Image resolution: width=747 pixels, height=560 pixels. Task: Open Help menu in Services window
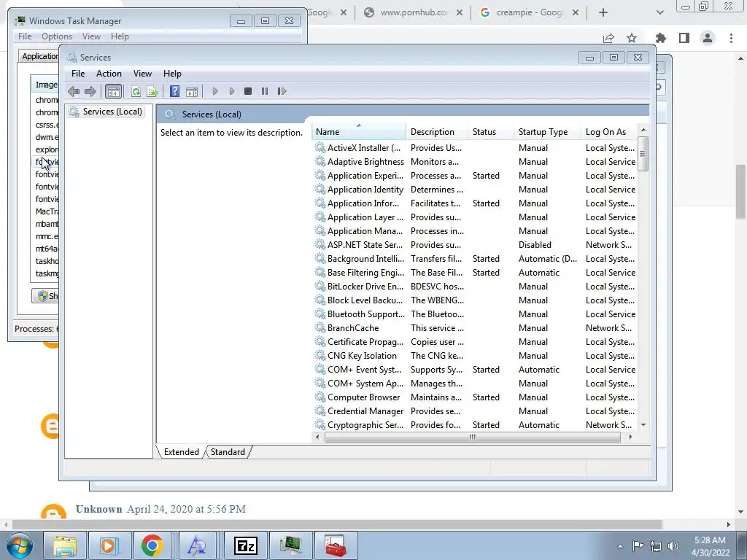click(x=172, y=74)
